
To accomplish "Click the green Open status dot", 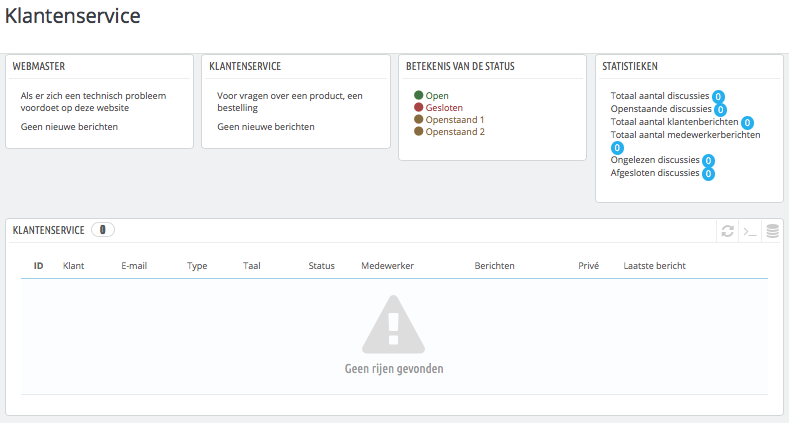I will tap(419, 95).
